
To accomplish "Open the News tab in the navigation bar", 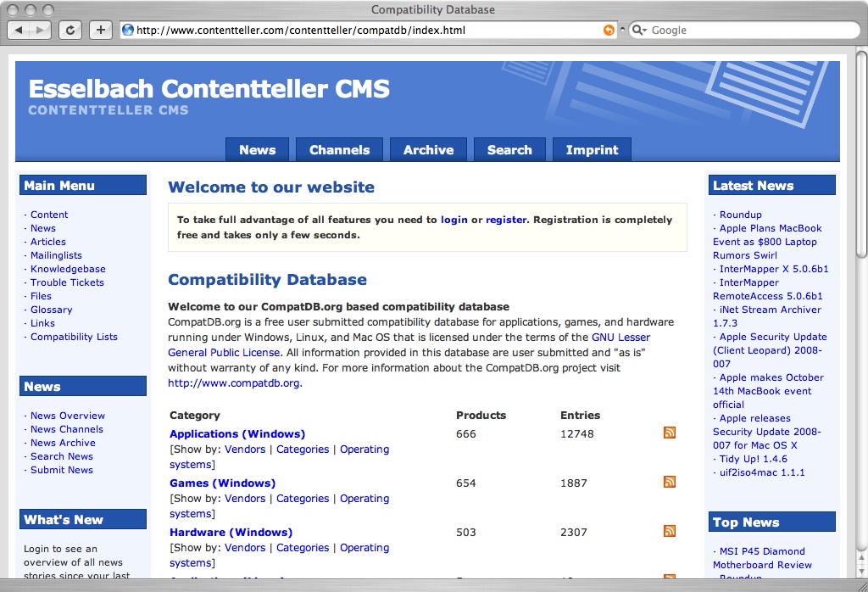I will 258,149.
